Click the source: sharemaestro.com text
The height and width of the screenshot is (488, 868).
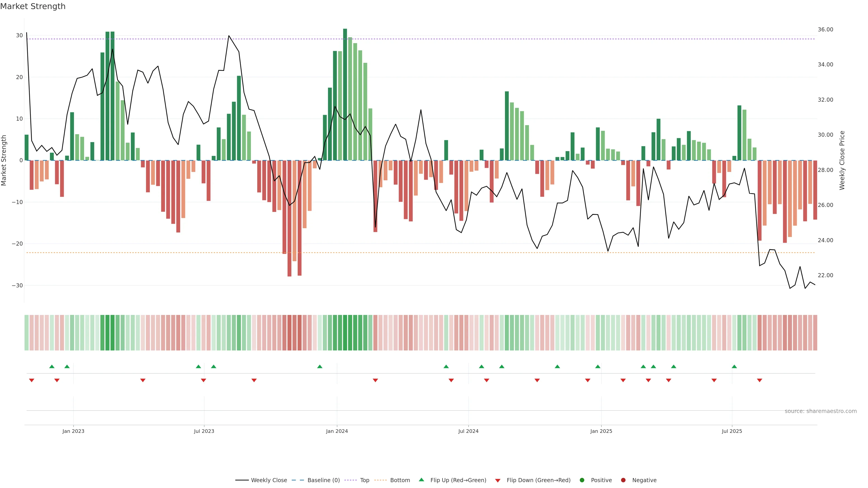tap(821, 411)
